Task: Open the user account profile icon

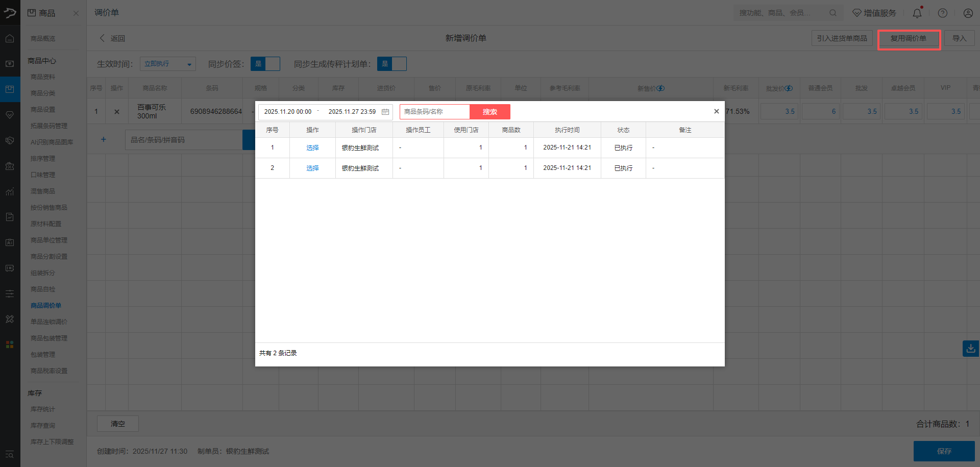Action: (968, 13)
